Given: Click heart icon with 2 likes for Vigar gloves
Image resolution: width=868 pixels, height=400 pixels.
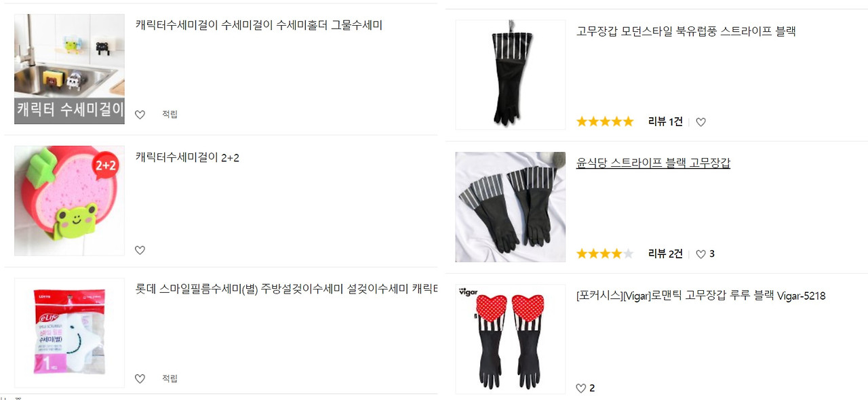Looking at the screenshot, I should click(x=580, y=388).
